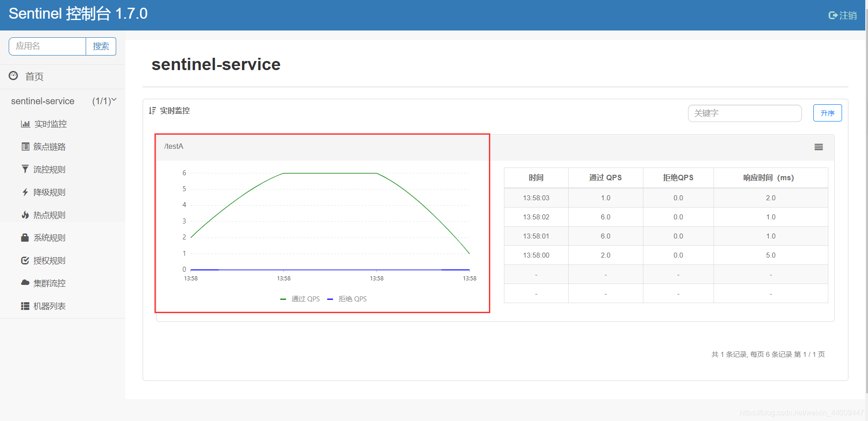868x421 pixels.
Task: Click the /testA resource title
Action: click(174, 146)
